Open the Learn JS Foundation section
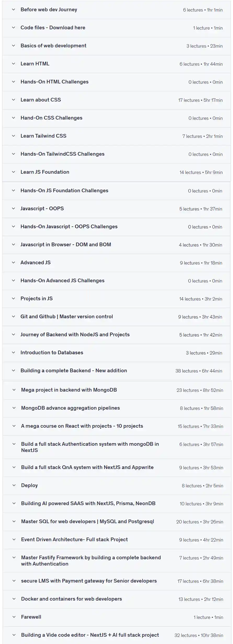233x644 pixels. [x=45, y=172]
